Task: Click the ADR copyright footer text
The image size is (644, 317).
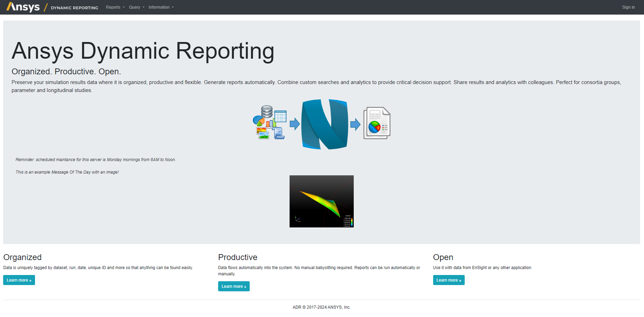Action: coord(321,307)
